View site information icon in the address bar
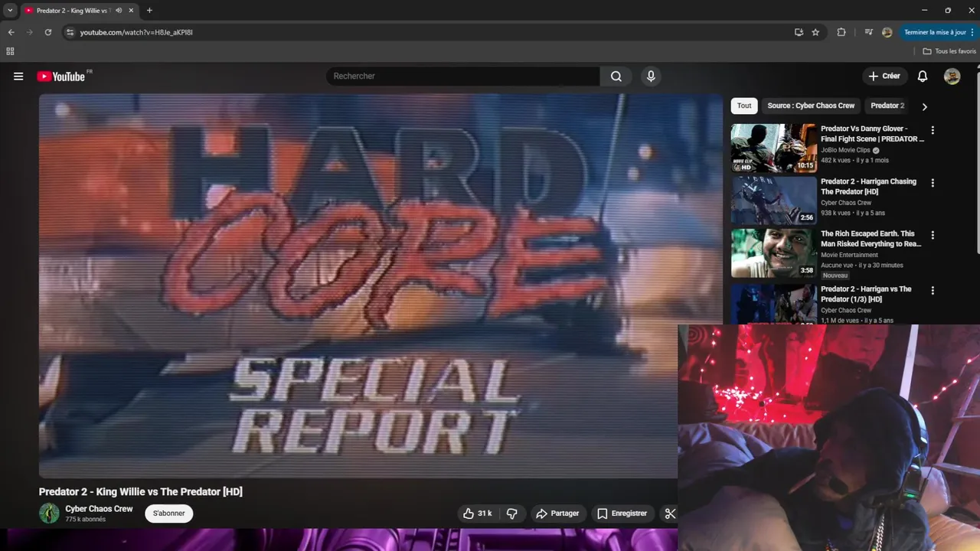Image resolution: width=980 pixels, height=551 pixels. tap(70, 32)
